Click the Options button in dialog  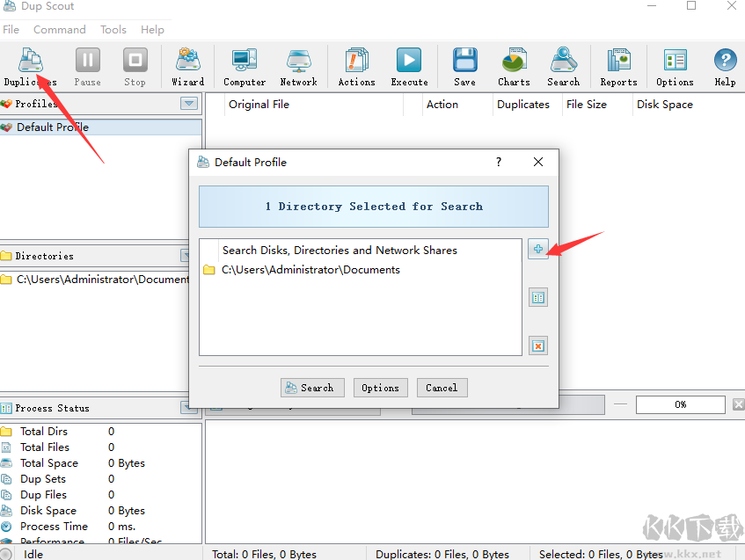point(380,388)
